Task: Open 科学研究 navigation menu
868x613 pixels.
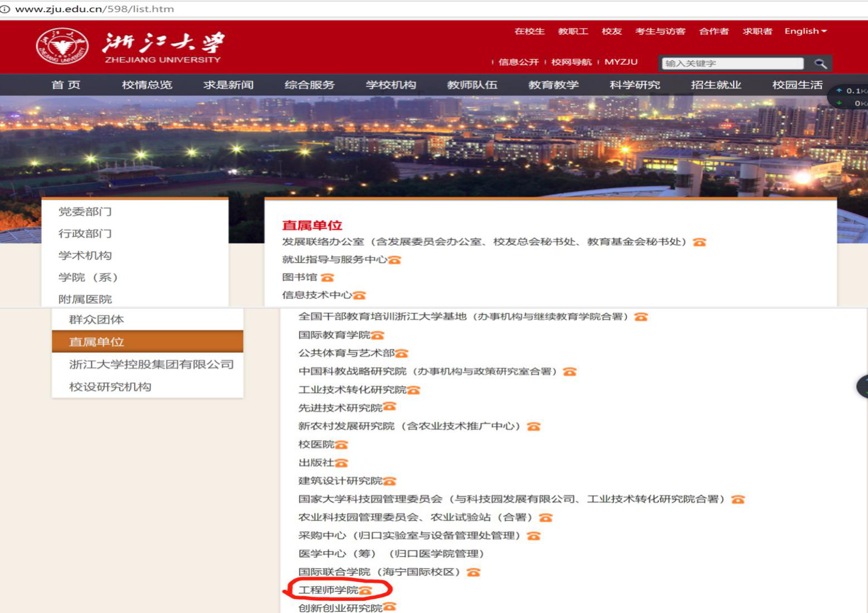Action: tap(635, 85)
